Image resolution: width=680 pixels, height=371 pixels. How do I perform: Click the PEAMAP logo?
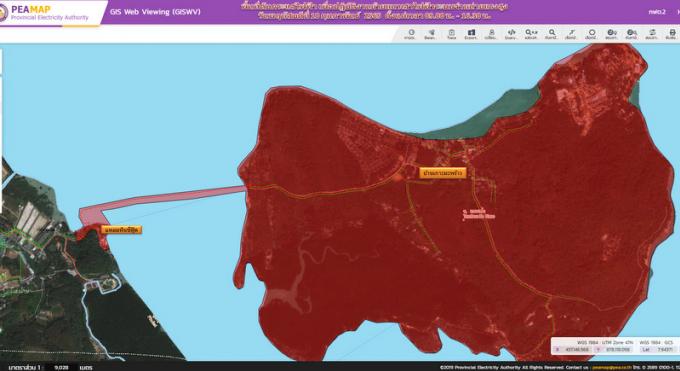tap(45, 13)
